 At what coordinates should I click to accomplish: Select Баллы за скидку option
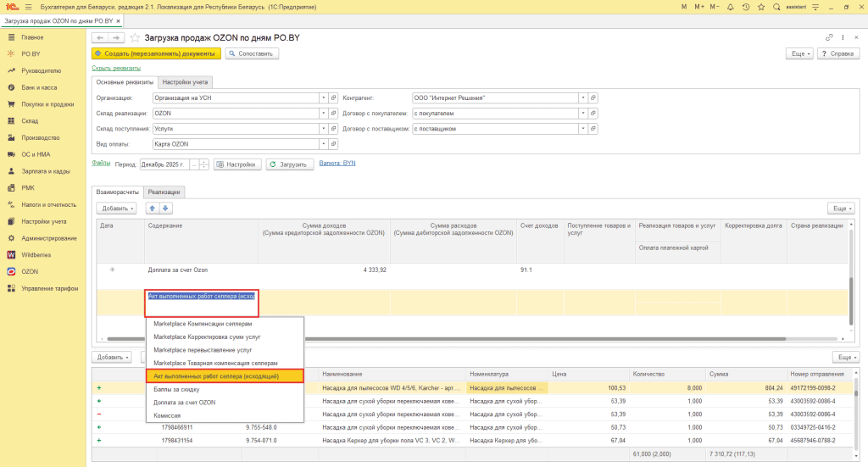(x=225, y=390)
